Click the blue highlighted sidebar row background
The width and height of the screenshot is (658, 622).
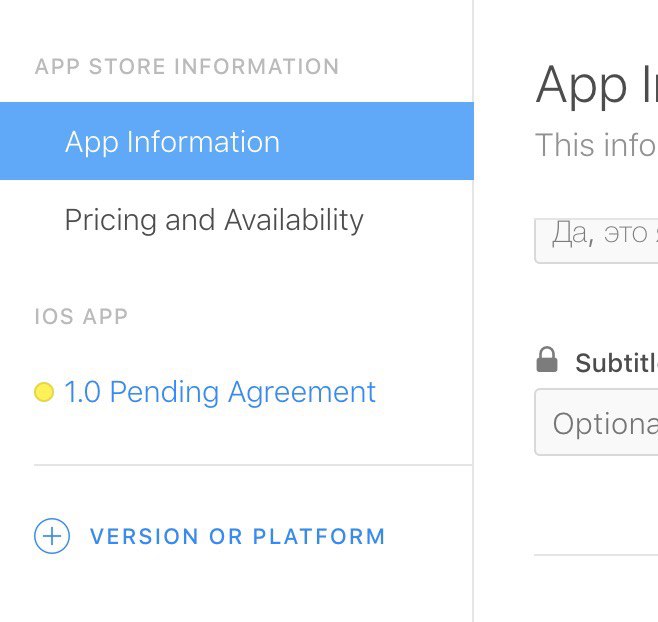click(x=237, y=141)
